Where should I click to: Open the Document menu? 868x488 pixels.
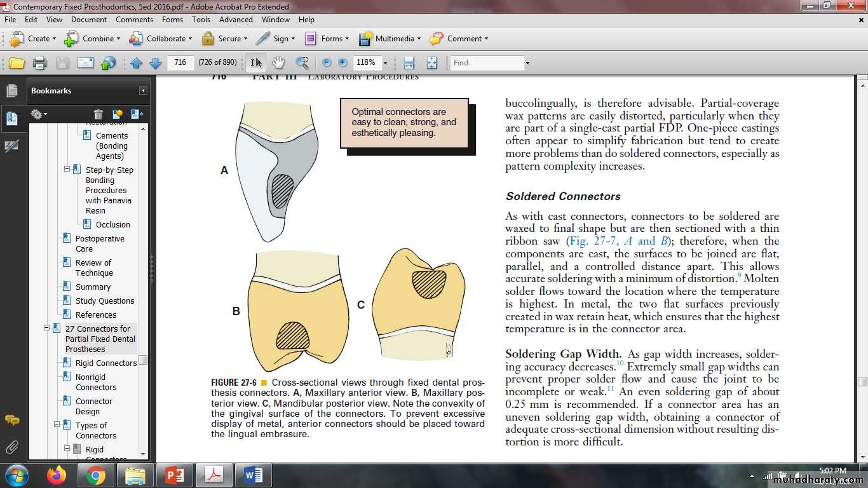click(89, 20)
